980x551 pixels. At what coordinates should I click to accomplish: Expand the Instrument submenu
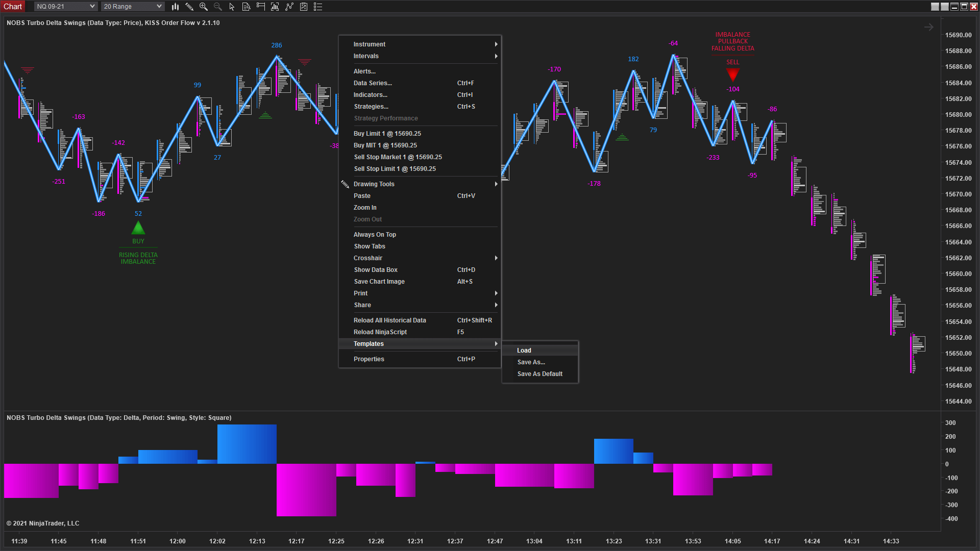pos(420,44)
